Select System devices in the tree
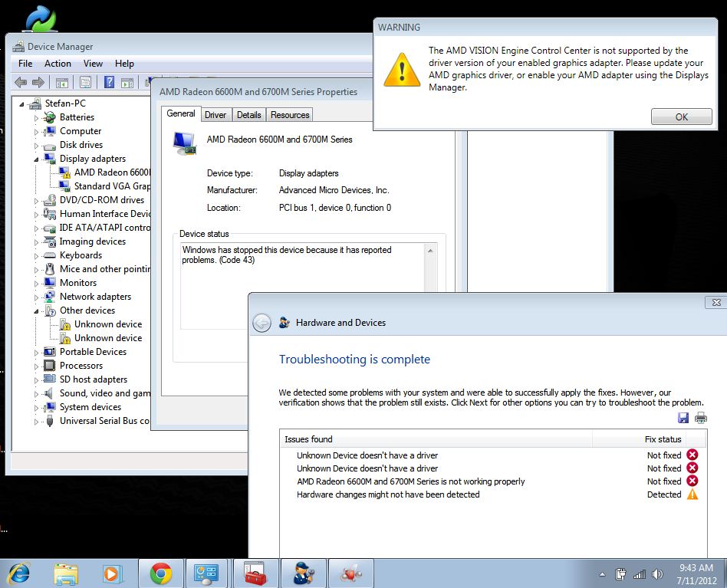The height and width of the screenshot is (588, 727). (x=90, y=407)
